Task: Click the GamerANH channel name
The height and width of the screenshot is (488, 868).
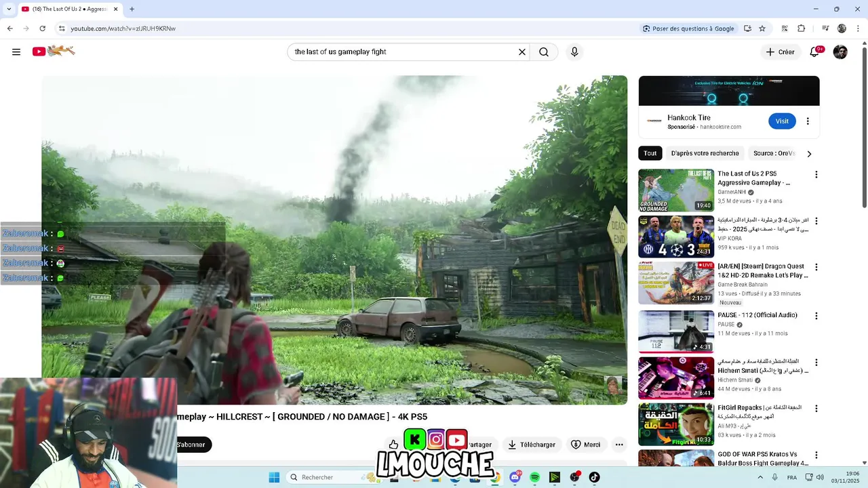Action: 732,192
